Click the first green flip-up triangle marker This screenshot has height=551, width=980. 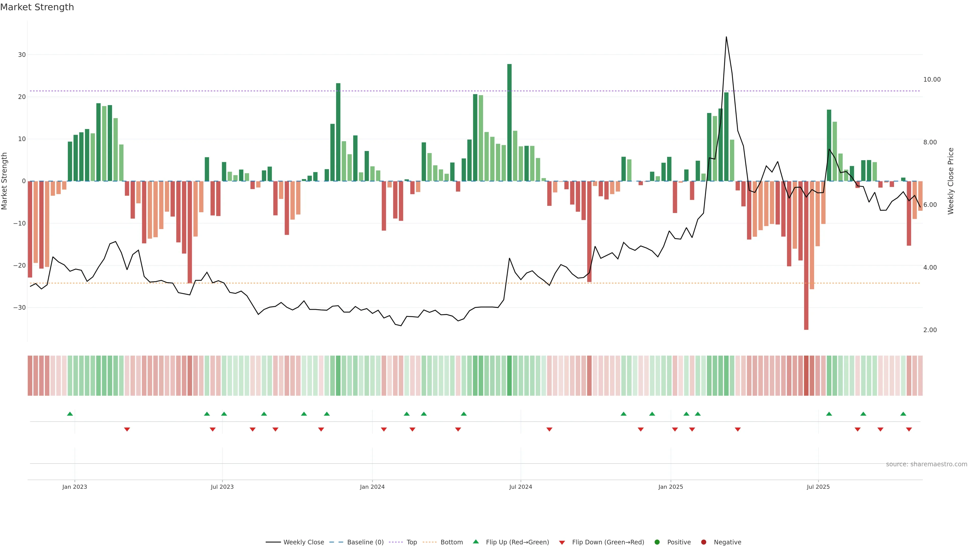pos(70,414)
